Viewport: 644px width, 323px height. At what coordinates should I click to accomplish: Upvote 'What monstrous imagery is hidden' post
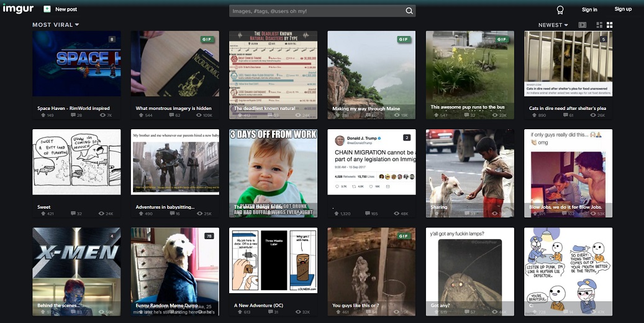point(142,116)
